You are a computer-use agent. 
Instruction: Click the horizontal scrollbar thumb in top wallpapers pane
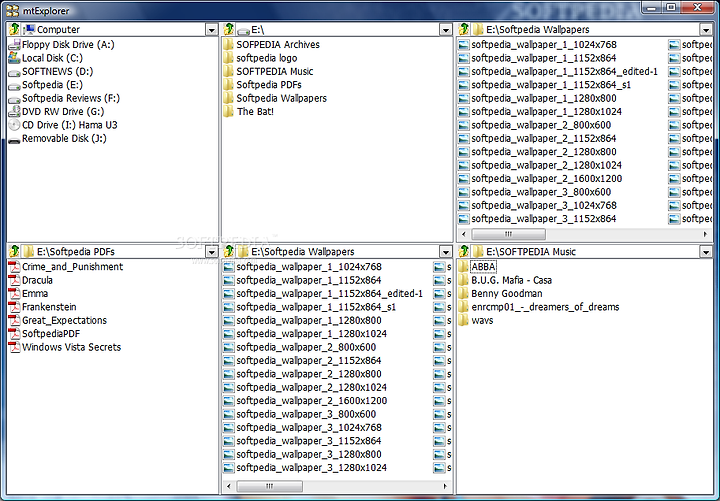tap(509, 234)
